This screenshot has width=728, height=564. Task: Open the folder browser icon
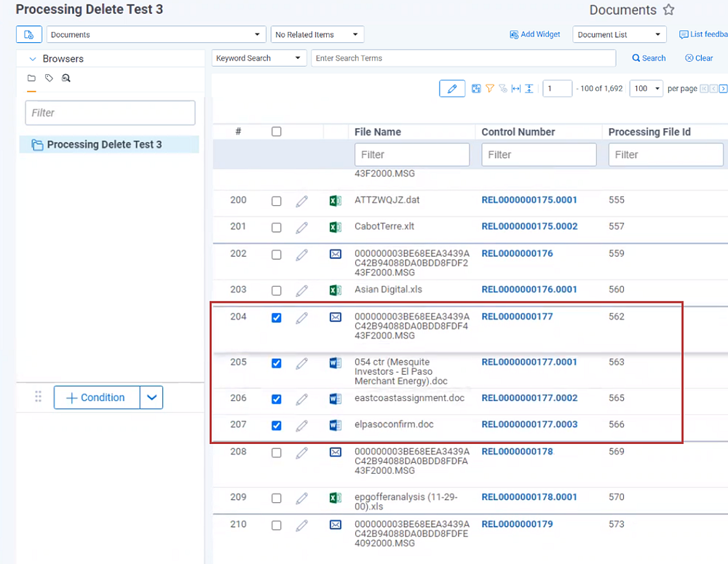point(31,78)
